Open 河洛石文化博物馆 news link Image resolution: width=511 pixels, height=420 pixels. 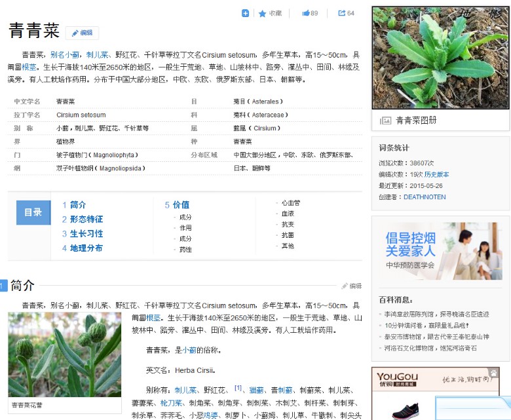pyautogui.click(x=430, y=348)
